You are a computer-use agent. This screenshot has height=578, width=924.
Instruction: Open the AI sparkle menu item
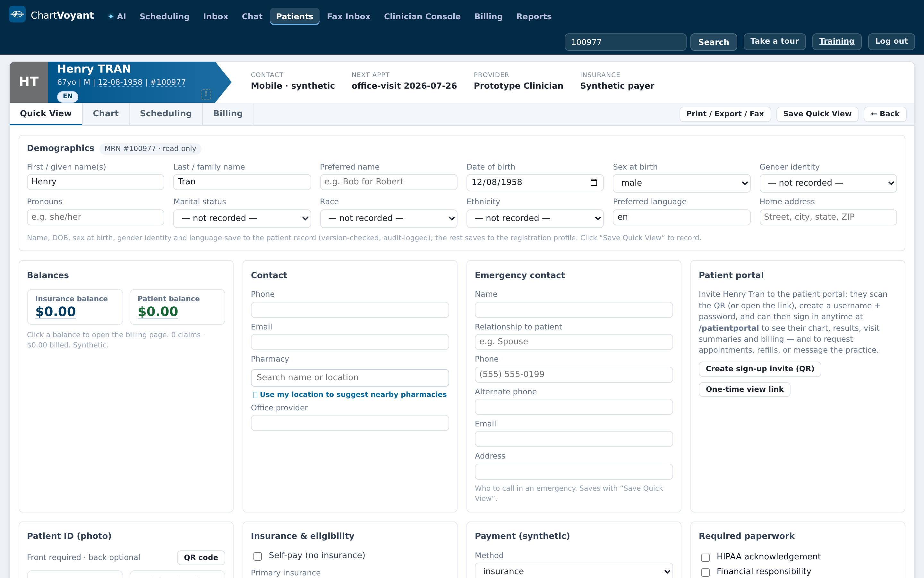[x=117, y=16]
